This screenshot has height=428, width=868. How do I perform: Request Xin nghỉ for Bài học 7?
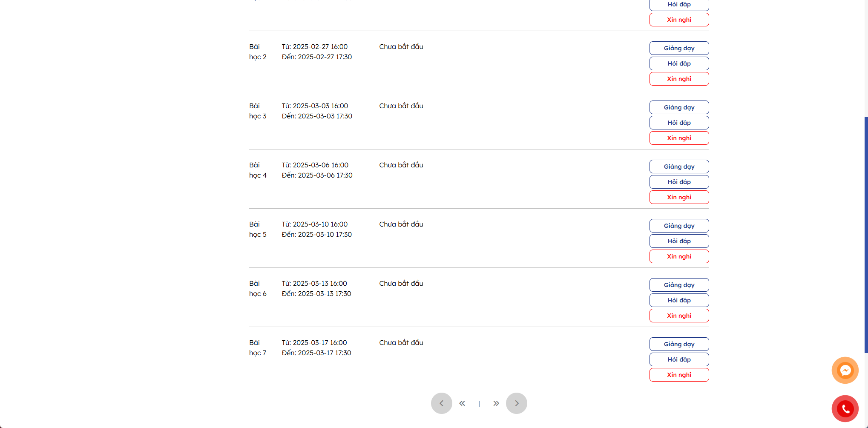(679, 375)
